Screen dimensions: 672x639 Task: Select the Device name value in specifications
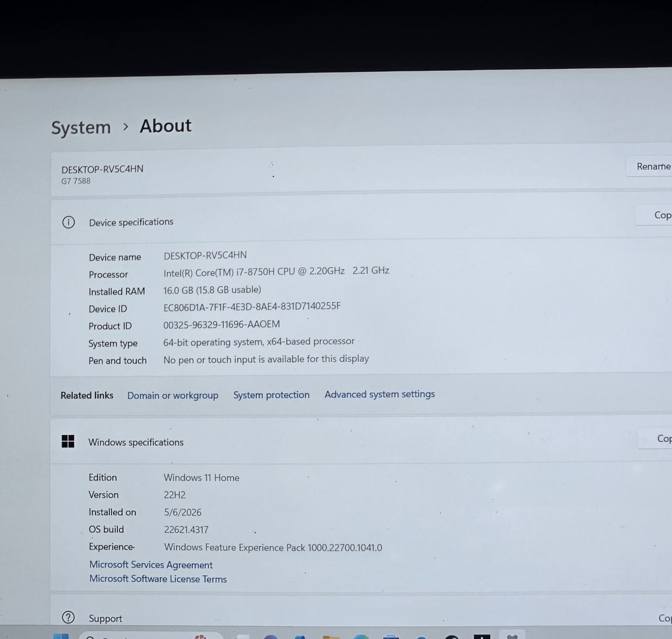[x=205, y=256]
